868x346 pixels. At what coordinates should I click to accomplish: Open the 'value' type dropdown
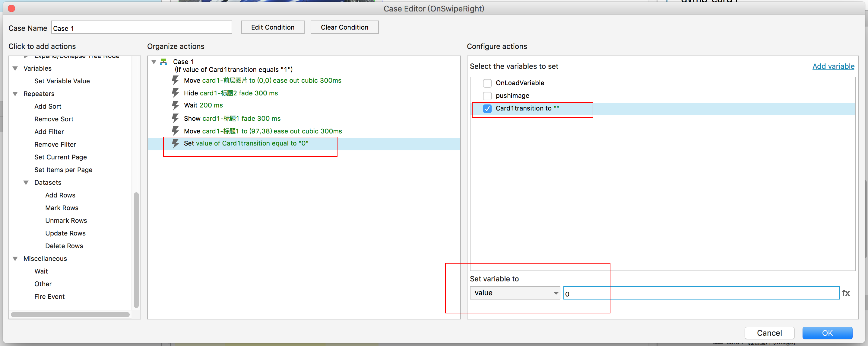pos(515,293)
